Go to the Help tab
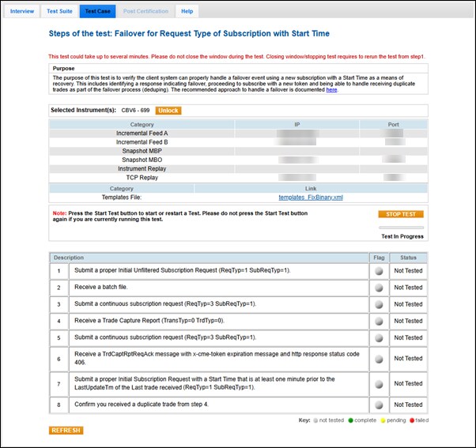Image resolution: width=476 pixels, height=448 pixels. coord(187,12)
